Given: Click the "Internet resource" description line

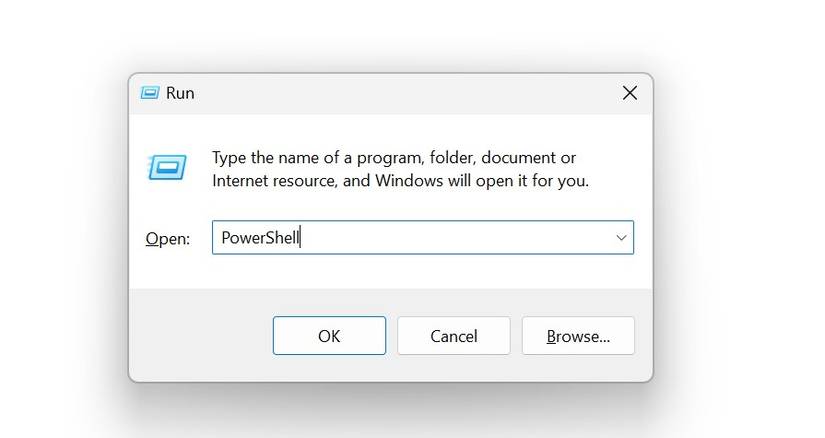Looking at the screenshot, I should tap(400, 181).
